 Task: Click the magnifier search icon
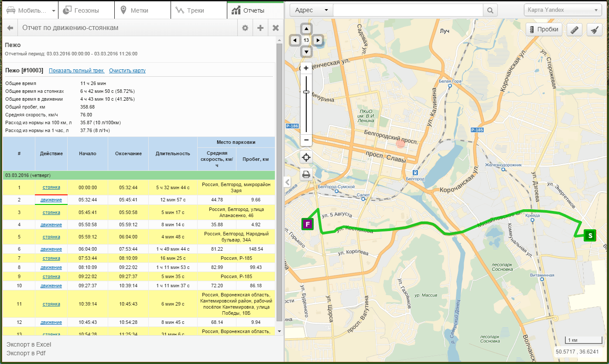pos(490,10)
